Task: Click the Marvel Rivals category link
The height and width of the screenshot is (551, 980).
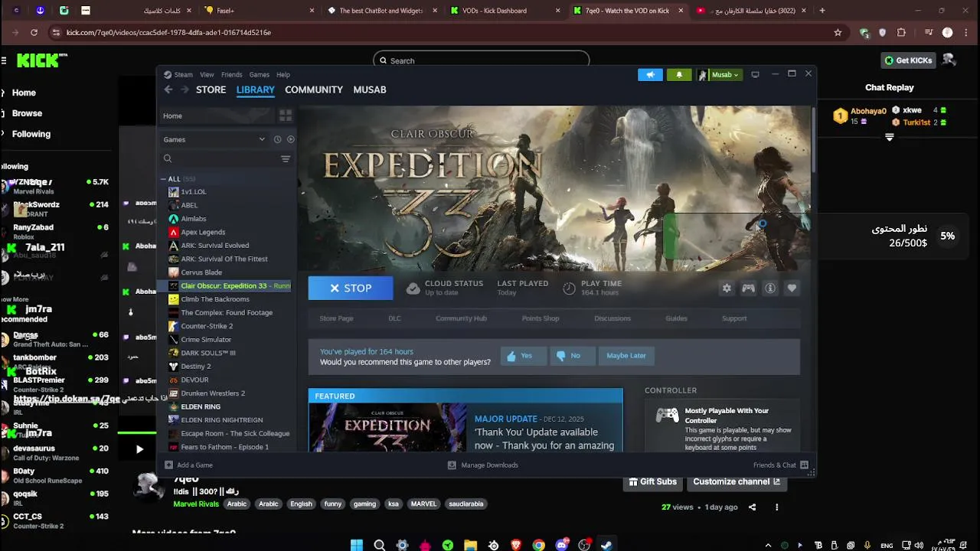Action: tap(196, 504)
